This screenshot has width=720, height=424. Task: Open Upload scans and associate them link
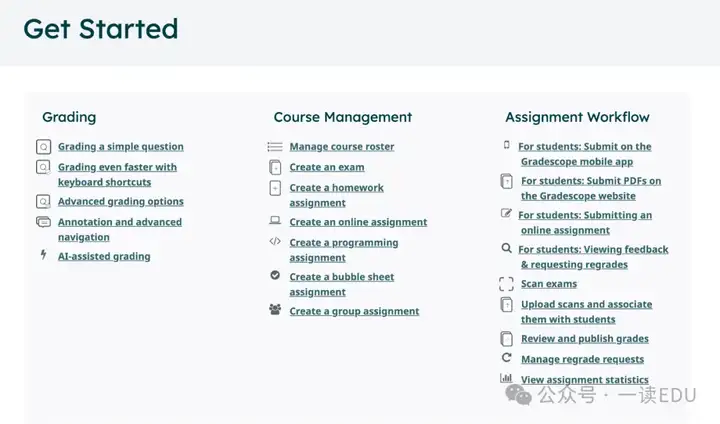[586, 311]
